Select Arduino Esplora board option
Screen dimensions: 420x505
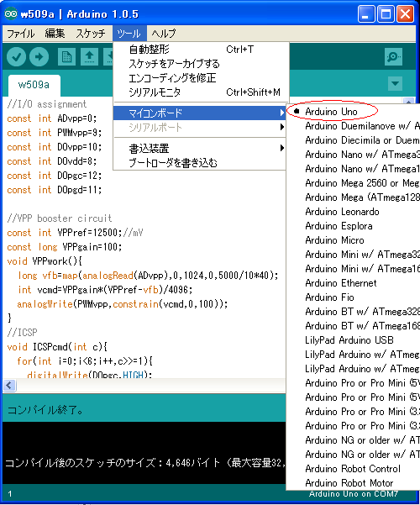coord(354,226)
